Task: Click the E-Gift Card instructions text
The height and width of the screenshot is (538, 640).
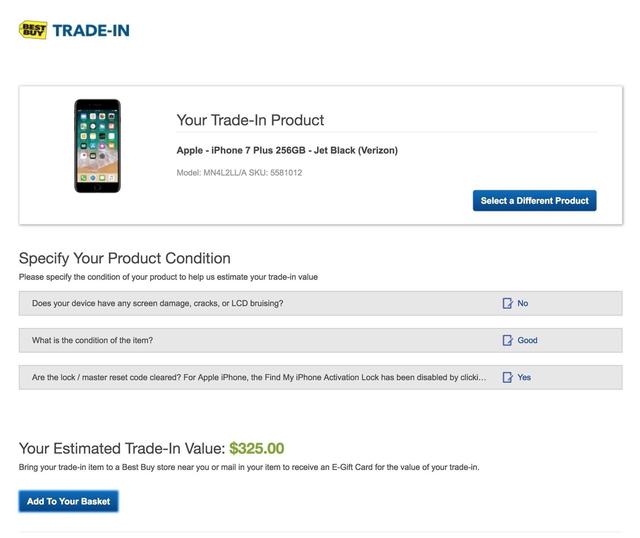Action: click(x=249, y=467)
